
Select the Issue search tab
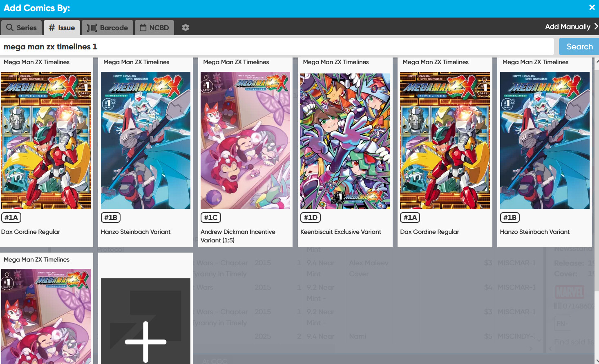click(62, 27)
